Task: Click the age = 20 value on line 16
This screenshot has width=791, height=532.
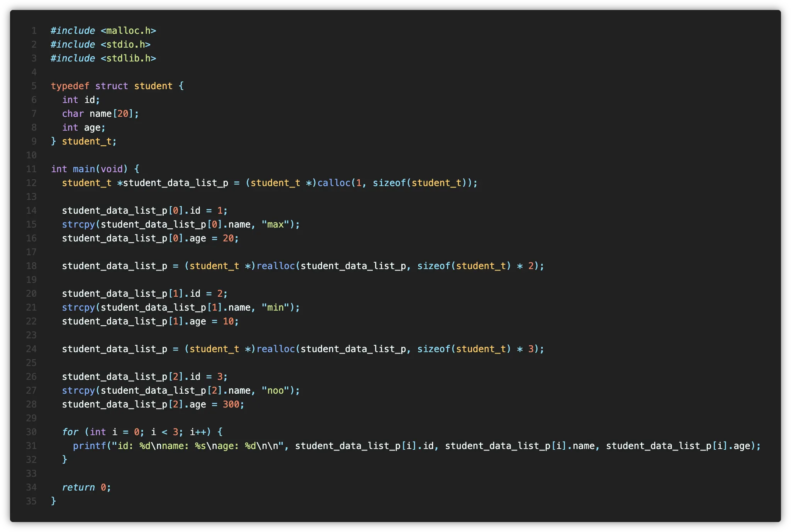Action: click(x=228, y=238)
